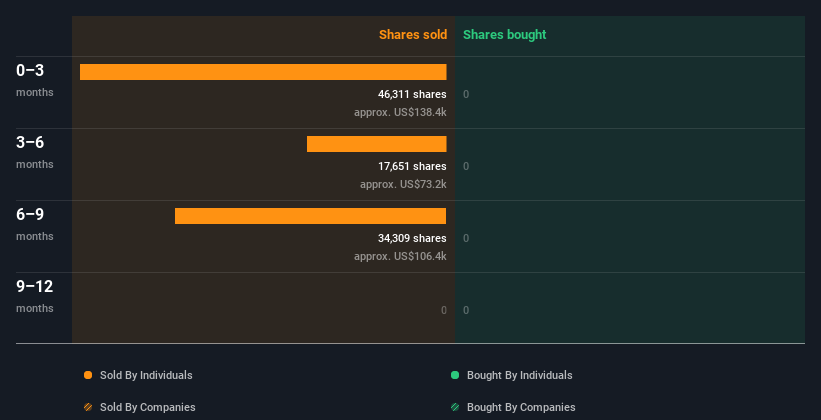Toggle the Bought By Individuals legend label
Image resolution: width=821 pixels, height=420 pixels.
tap(519, 375)
